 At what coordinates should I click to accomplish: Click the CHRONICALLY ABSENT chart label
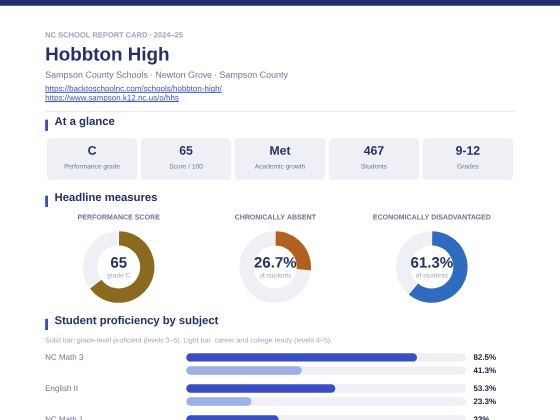point(275,217)
